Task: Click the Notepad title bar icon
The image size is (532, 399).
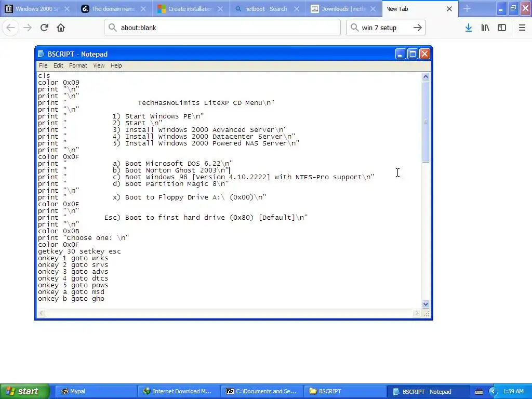Action: tap(41, 54)
